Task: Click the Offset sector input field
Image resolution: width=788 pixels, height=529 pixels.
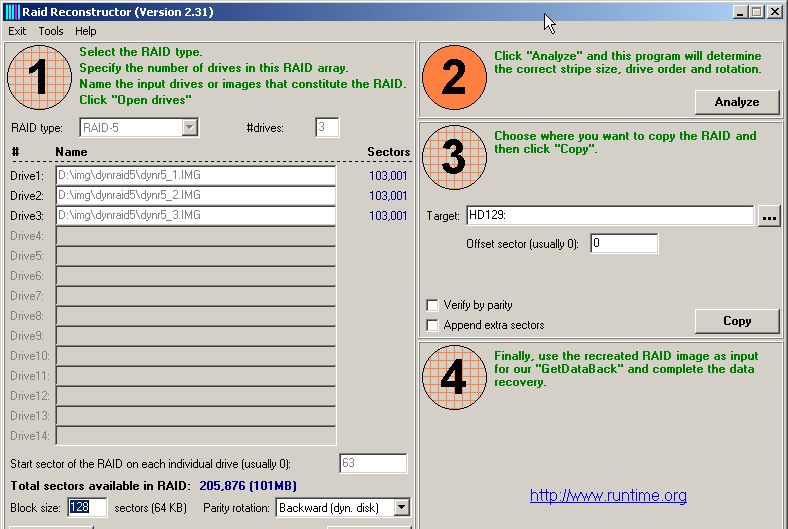Action: click(x=624, y=243)
